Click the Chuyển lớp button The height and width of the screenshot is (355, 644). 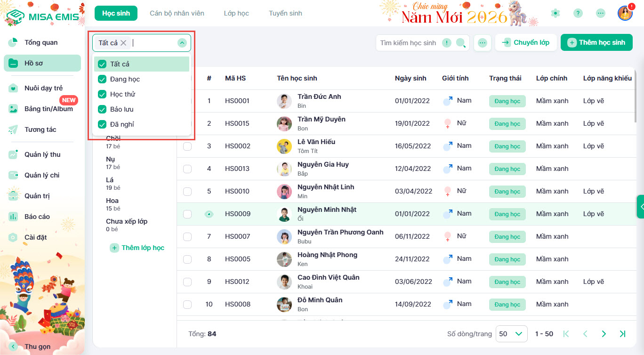526,42
